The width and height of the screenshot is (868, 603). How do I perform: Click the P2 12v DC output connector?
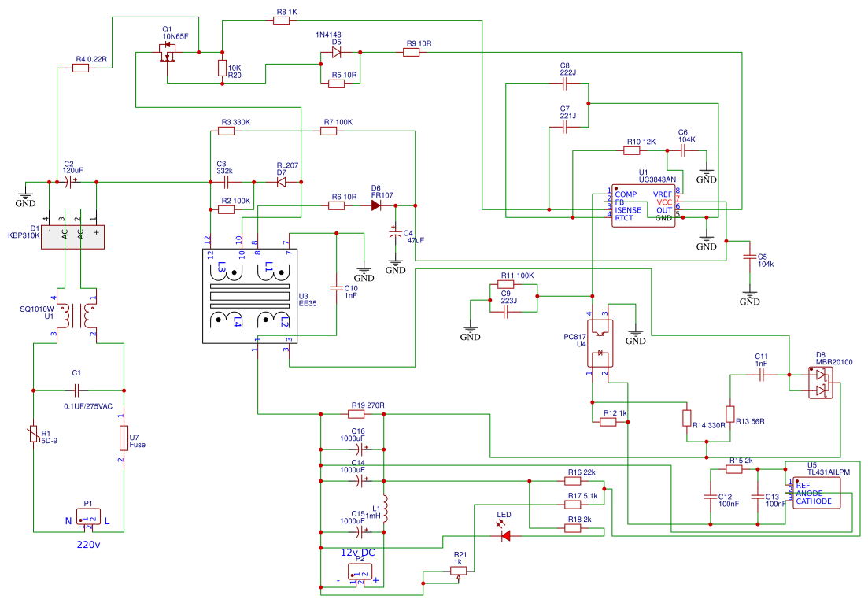click(360, 572)
